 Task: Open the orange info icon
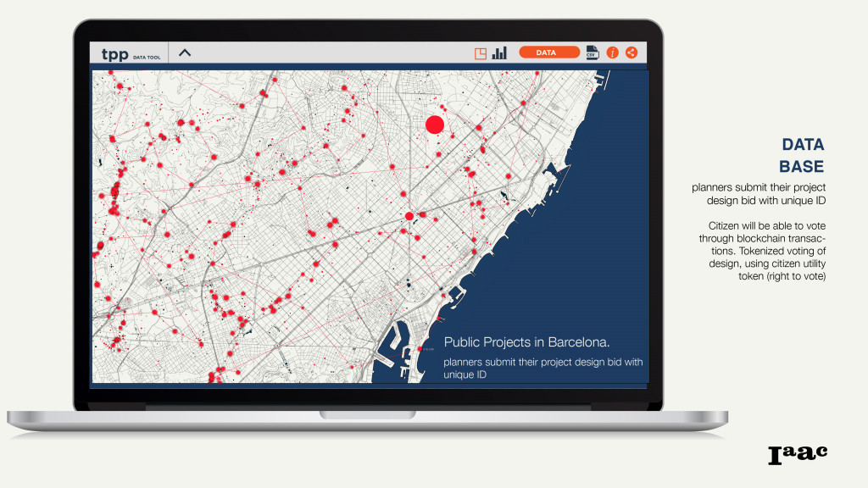[613, 53]
